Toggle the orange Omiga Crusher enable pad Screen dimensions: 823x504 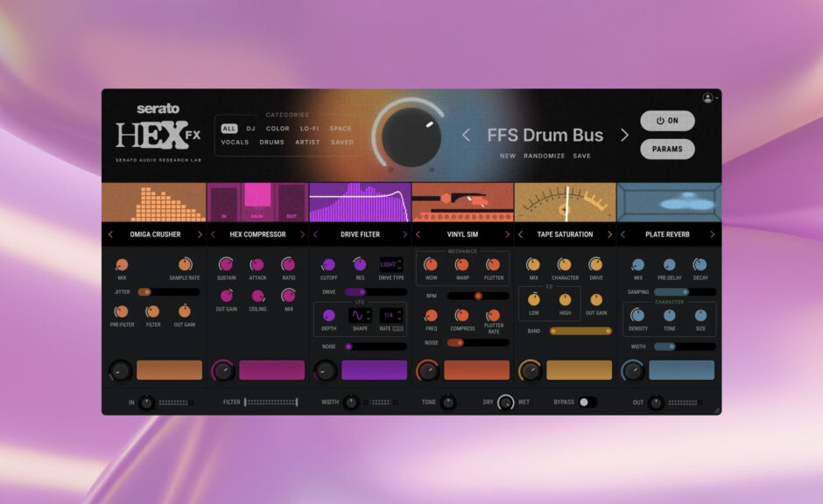(169, 370)
